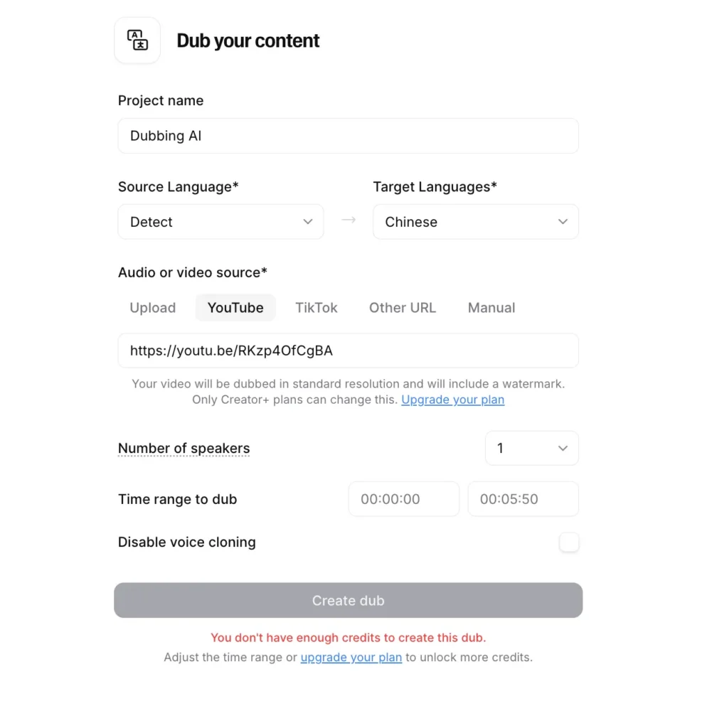Image resolution: width=712 pixels, height=728 pixels.
Task: Open the Detect source language selector
Action: tap(220, 222)
